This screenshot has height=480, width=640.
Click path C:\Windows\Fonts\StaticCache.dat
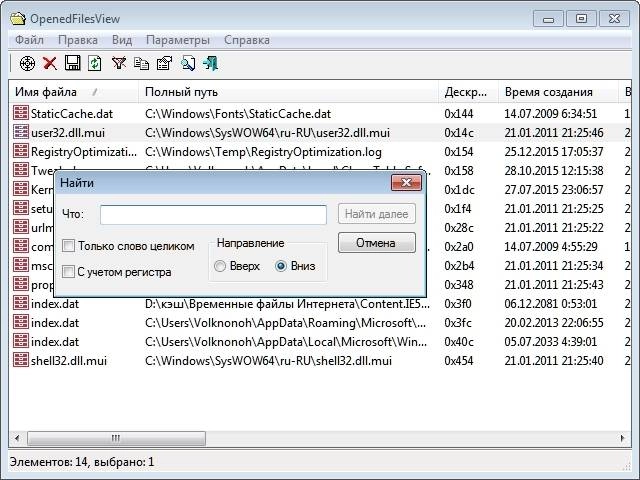point(238,114)
